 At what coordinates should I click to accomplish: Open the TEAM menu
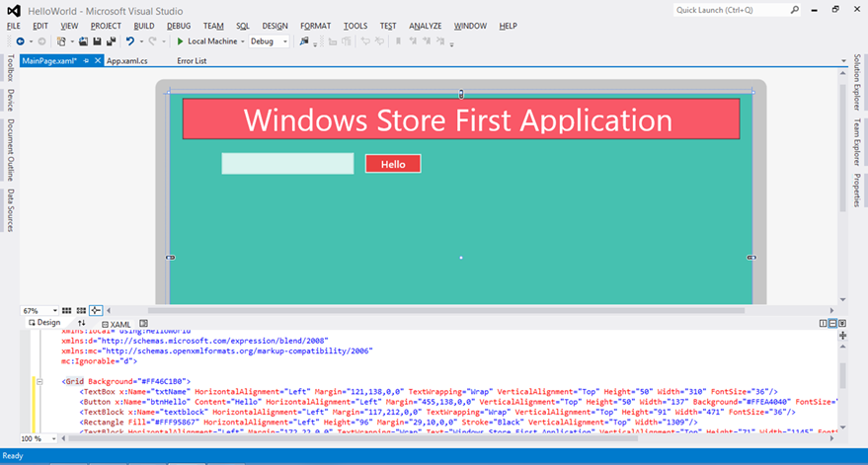[213, 26]
